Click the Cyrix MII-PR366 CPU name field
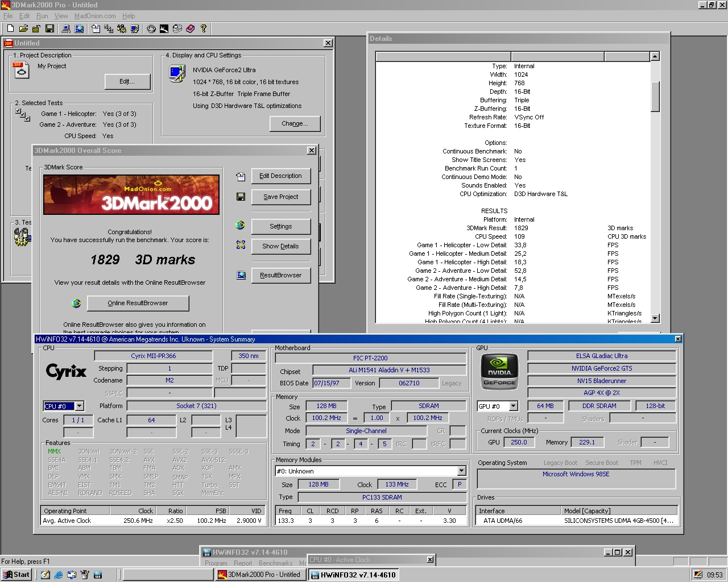This screenshot has width=728, height=582. tap(154, 356)
